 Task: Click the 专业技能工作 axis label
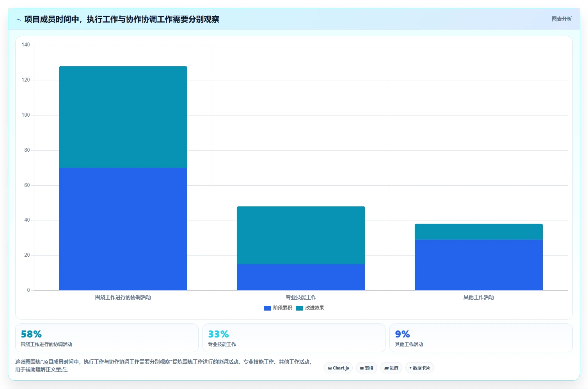[301, 297]
